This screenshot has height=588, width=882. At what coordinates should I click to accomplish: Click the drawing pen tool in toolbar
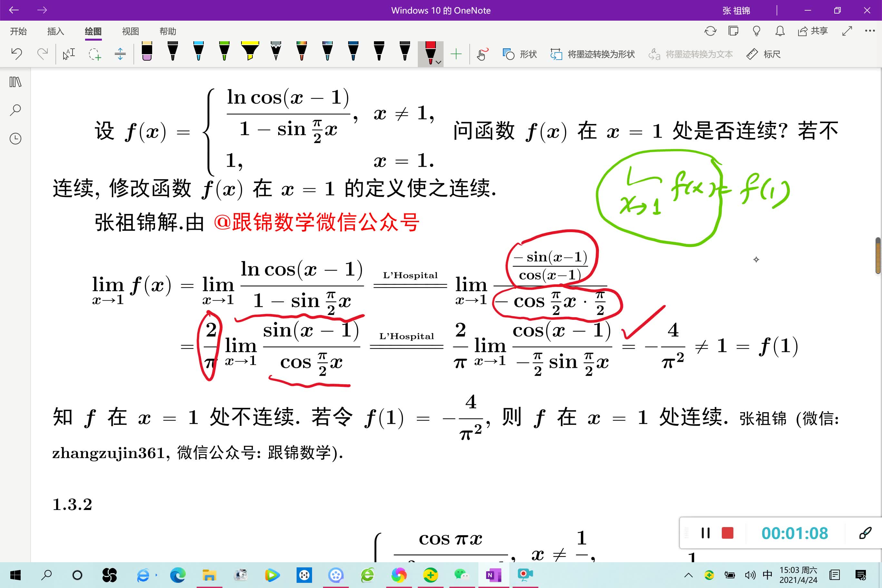click(x=430, y=53)
